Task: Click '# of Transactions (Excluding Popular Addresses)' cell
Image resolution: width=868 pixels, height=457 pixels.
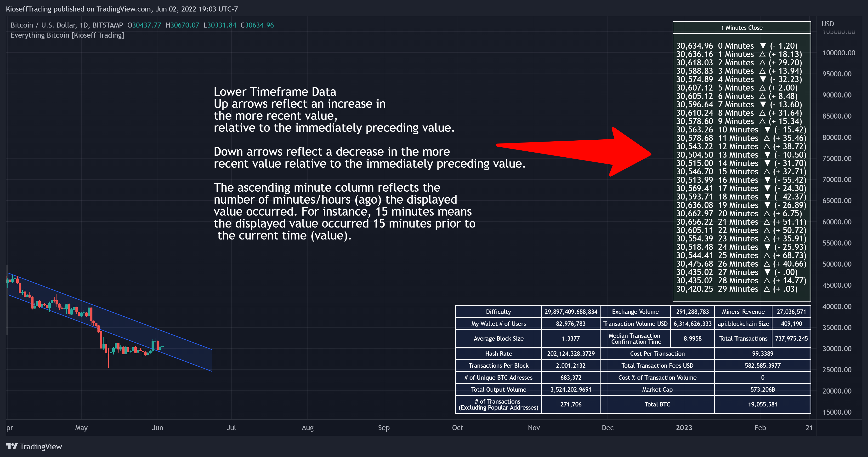Action: point(498,404)
